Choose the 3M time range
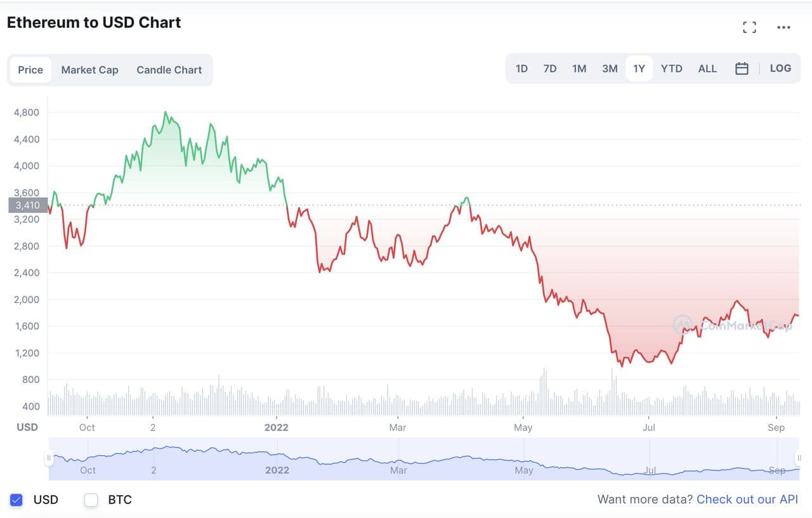This screenshot has height=518, width=812. pyautogui.click(x=610, y=68)
